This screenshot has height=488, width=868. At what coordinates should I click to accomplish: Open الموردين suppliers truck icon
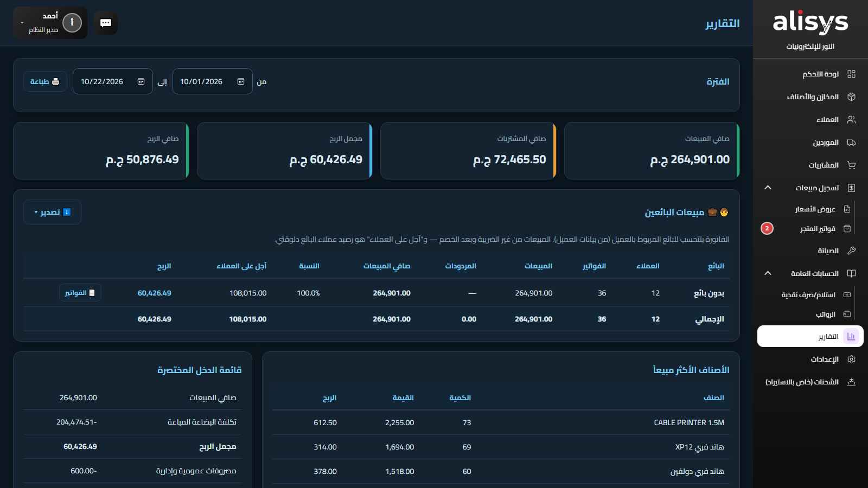click(851, 142)
